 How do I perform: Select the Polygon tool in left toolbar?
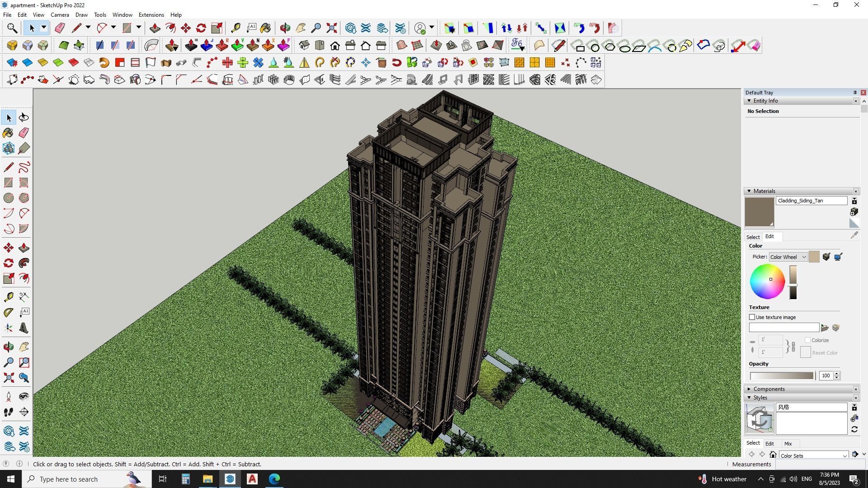click(x=24, y=198)
